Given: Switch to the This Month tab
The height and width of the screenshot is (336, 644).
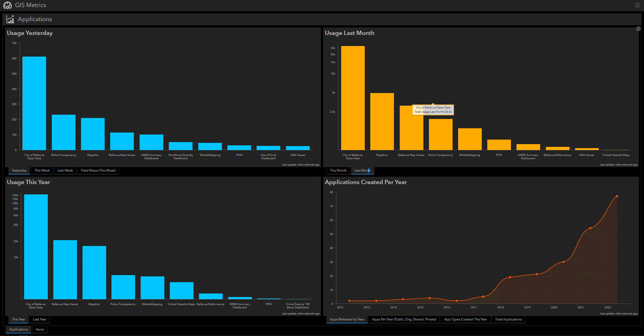Looking at the screenshot, I should click(x=338, y=170).
